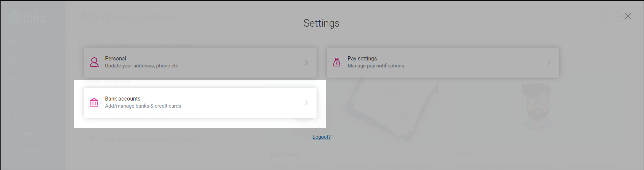
Task: Click the Logout? link
Action: coord(321,137)
